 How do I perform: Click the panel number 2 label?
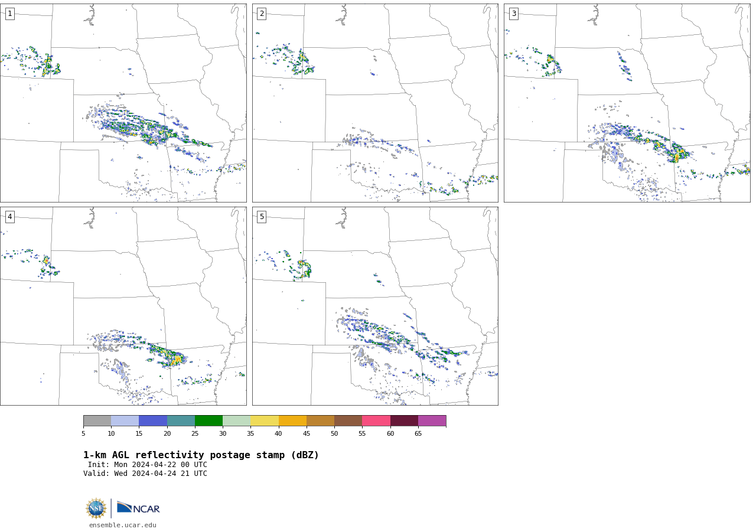pos(262,14)
